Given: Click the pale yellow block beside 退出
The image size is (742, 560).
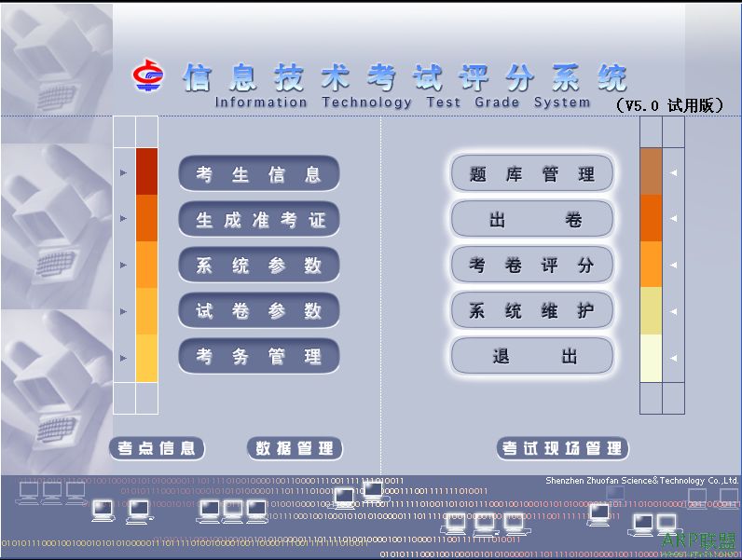Looking at the screenshot, I should (651, 358).
